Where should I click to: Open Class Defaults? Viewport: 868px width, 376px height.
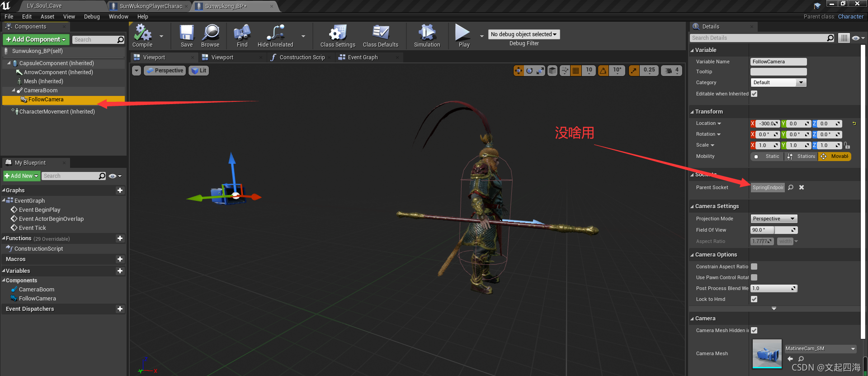381,36
